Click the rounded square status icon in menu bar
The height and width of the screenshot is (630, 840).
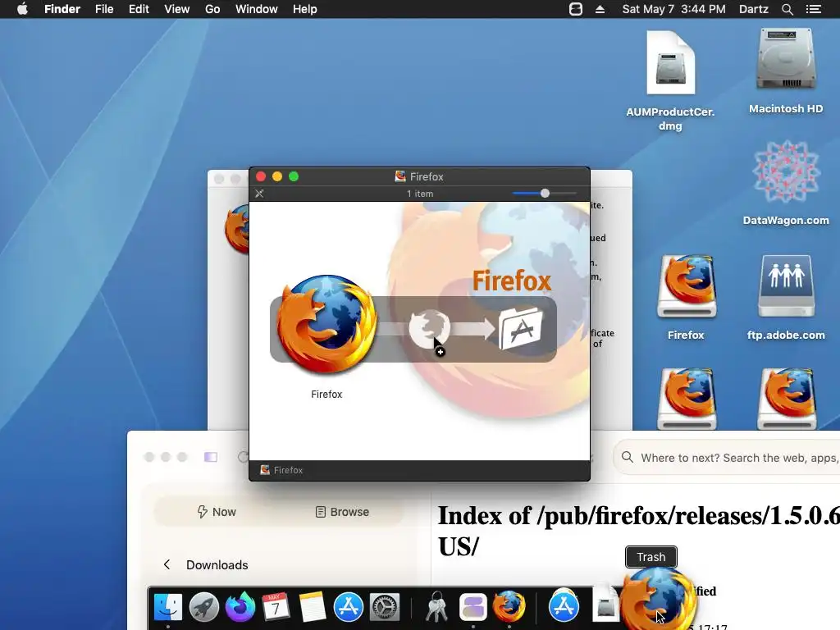click(576, 9)
